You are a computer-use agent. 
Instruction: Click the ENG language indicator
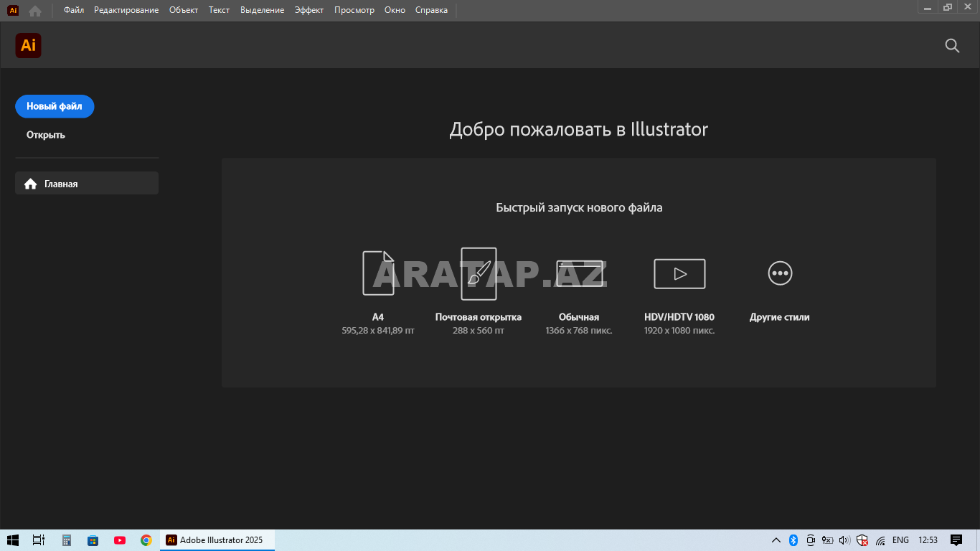click(900, 540)
